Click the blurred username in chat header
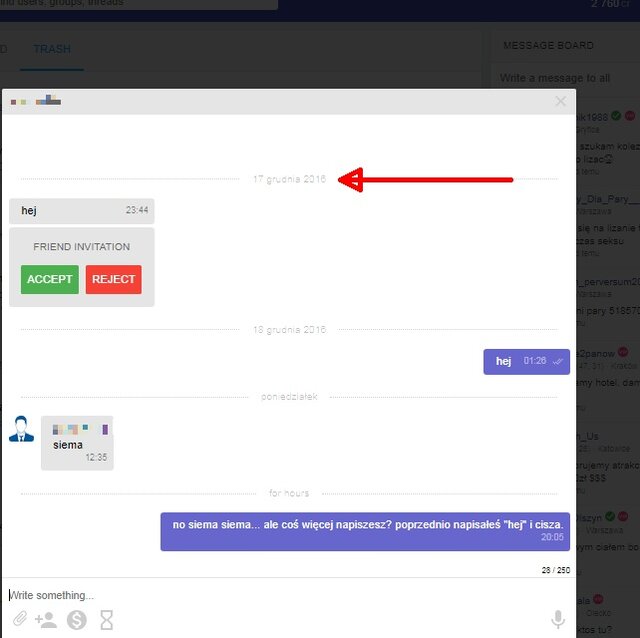 pyautogui.click(x=36, y=101)
